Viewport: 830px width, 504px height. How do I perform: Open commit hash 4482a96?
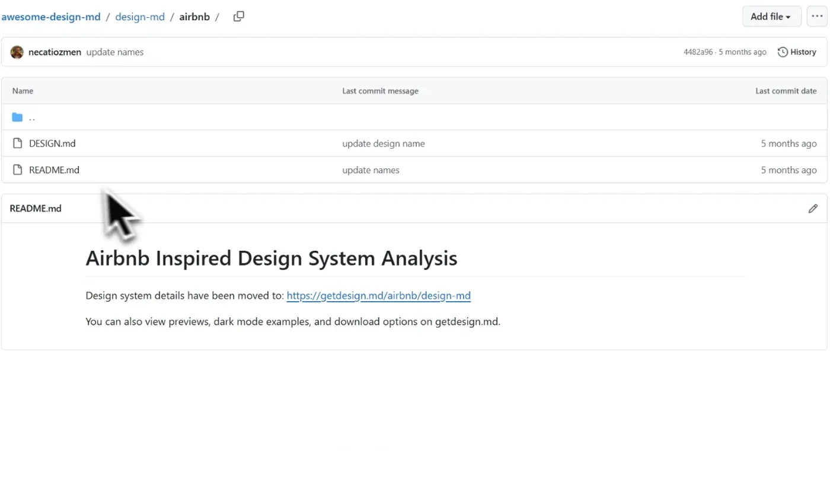coord(698,52)
